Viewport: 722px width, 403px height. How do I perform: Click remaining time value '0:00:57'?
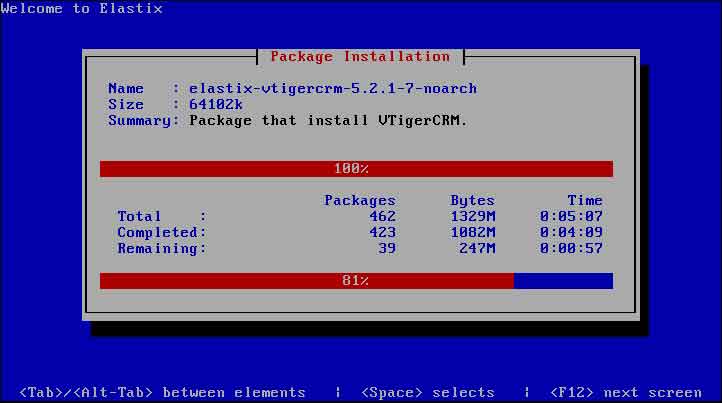pyautogui.click(x=571, y=248)
